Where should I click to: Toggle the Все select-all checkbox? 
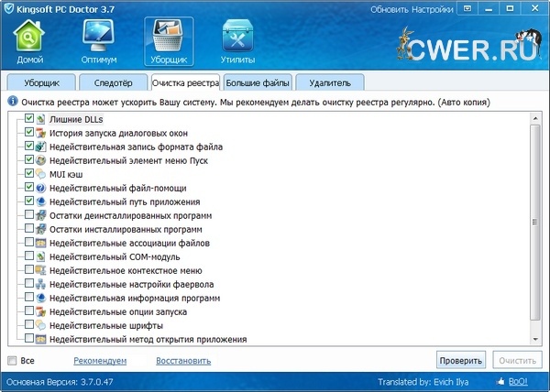(x=12, y=360)
